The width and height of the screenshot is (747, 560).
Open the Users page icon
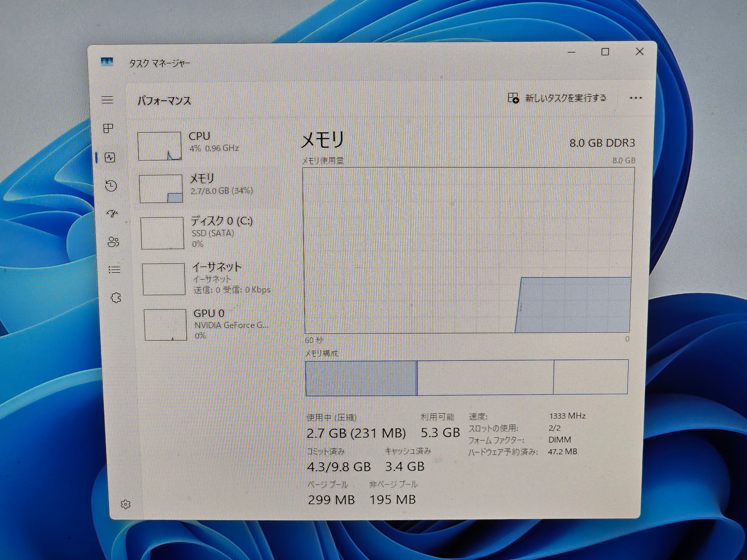[113, 242]
